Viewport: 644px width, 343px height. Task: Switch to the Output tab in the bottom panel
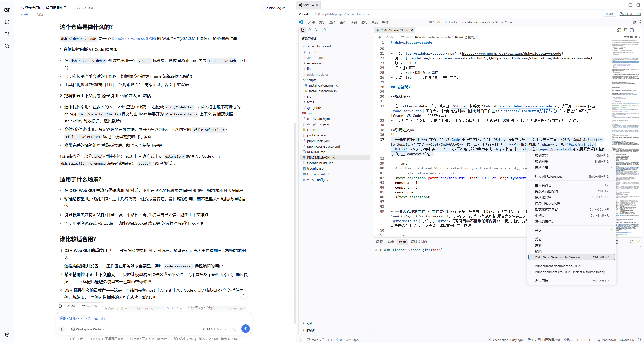point(391,242)
